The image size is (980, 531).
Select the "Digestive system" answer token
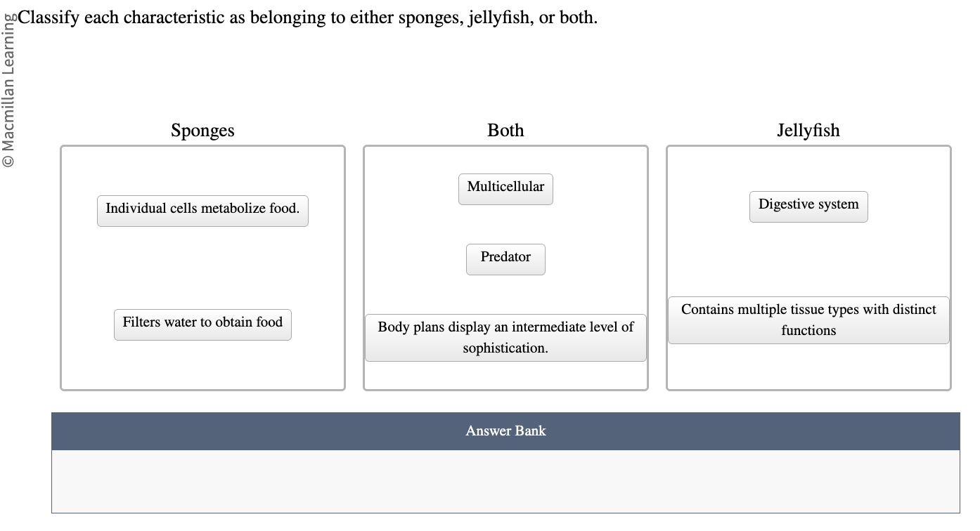coord(808,205)
